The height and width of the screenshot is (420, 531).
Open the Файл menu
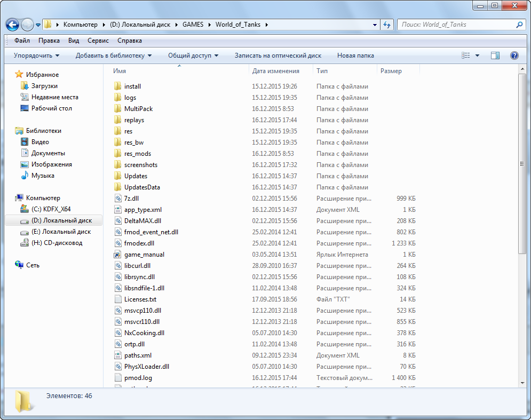(x=22, y=41)
